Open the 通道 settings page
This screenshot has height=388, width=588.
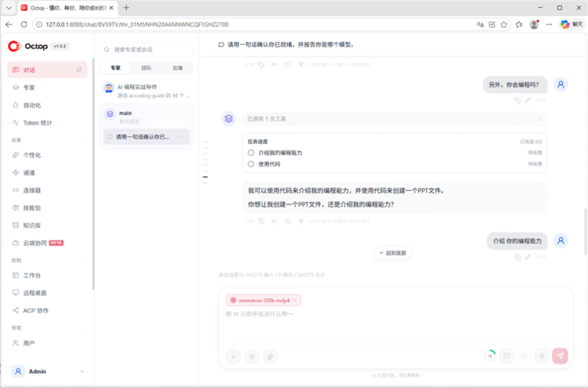47,173
